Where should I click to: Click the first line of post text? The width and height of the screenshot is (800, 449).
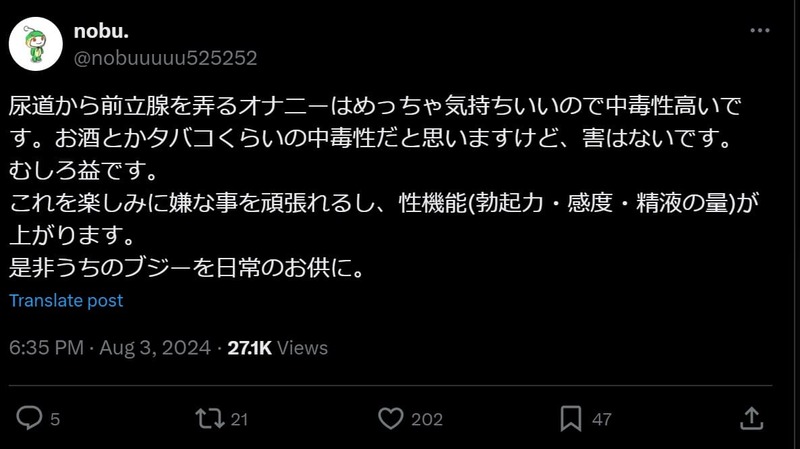(375, 106)
